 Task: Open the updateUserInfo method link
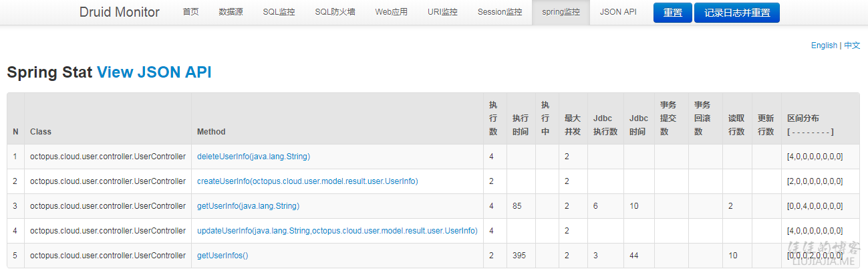pyautogui.click(x=337, y=231)
